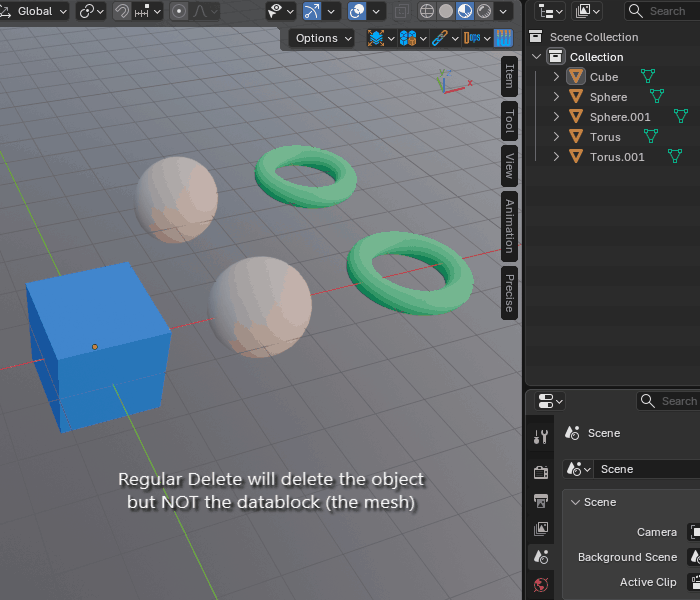Viewport: 700px width, 600px height.
Task: Open the Options dropdown in viewport
Action: click(x=321, y=38)
